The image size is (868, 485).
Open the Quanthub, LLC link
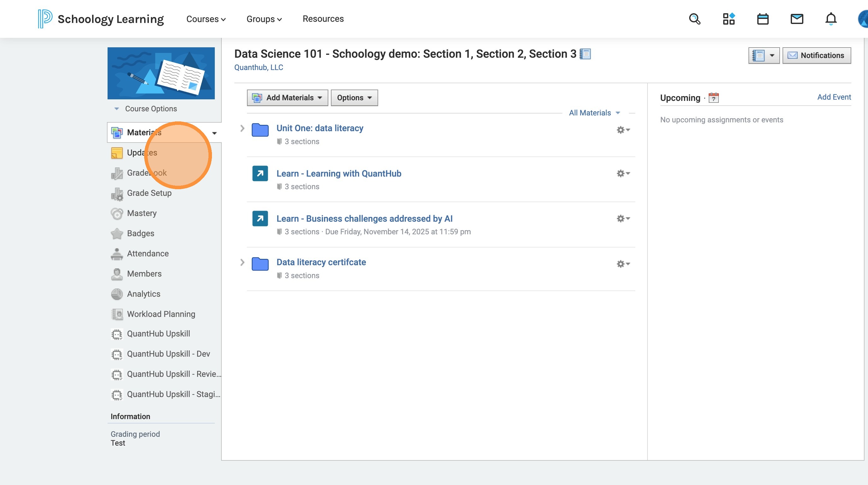(258, 67)
